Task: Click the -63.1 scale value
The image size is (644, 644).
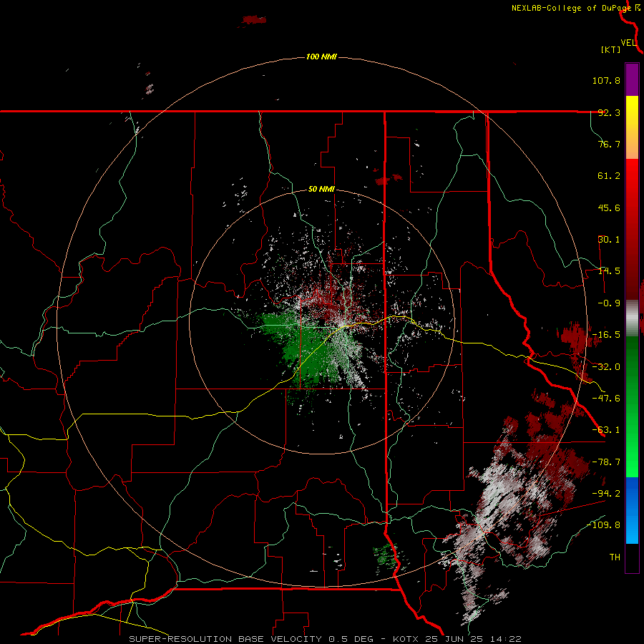Action: pos(606,430)
